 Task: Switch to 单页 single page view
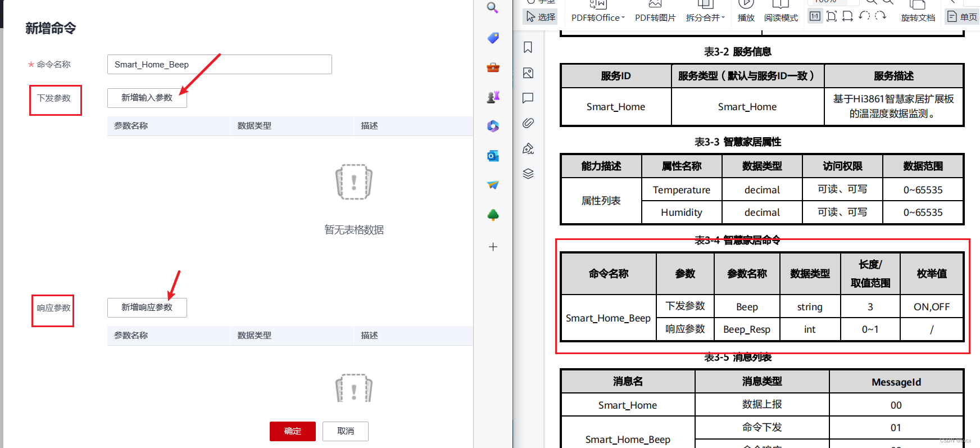point(962,17)
